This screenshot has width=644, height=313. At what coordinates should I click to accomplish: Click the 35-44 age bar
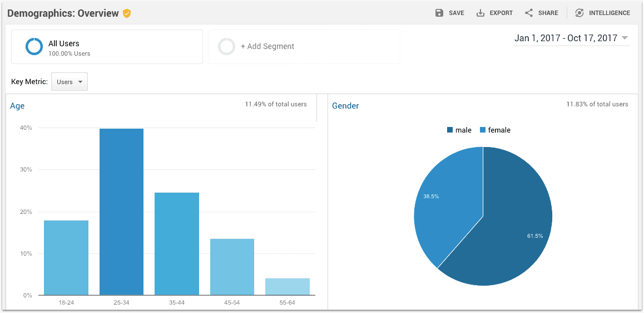[177, 244]
